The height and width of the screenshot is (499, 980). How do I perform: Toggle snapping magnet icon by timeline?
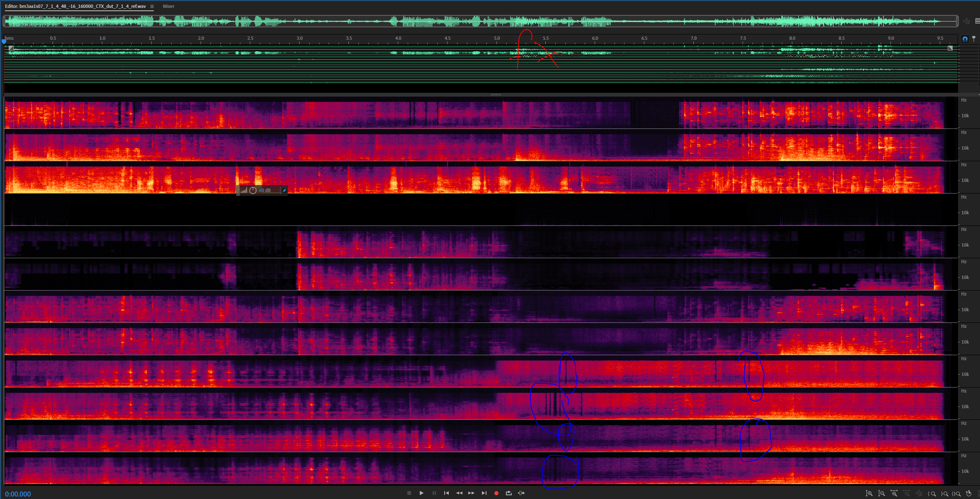tap(965, 39)
